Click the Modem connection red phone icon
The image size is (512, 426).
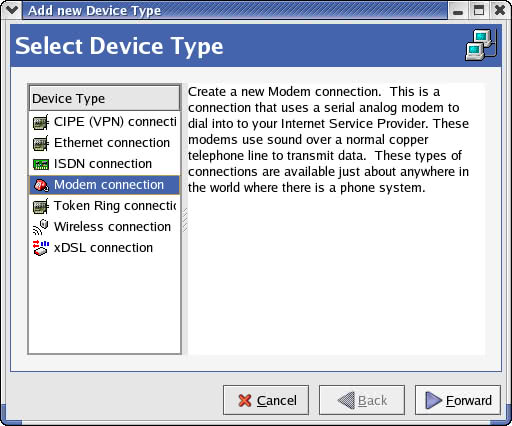click(x=41, y=185)
